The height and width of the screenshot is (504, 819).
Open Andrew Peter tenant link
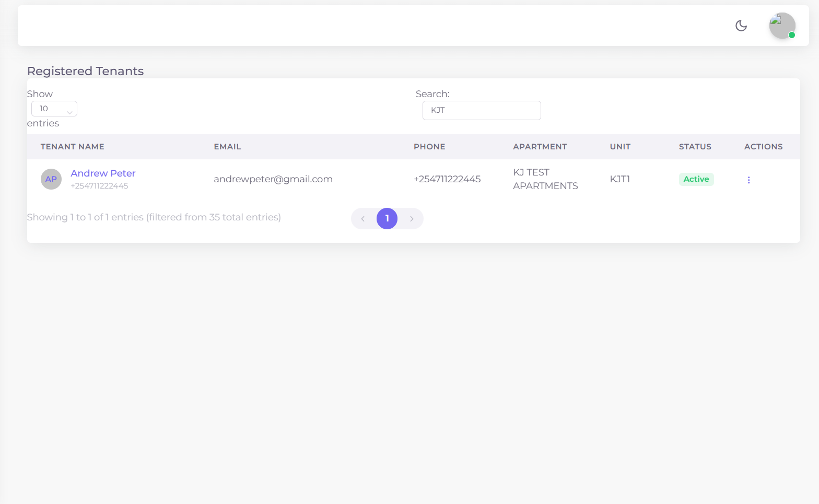pyautogui.click(x=103, y=173)
